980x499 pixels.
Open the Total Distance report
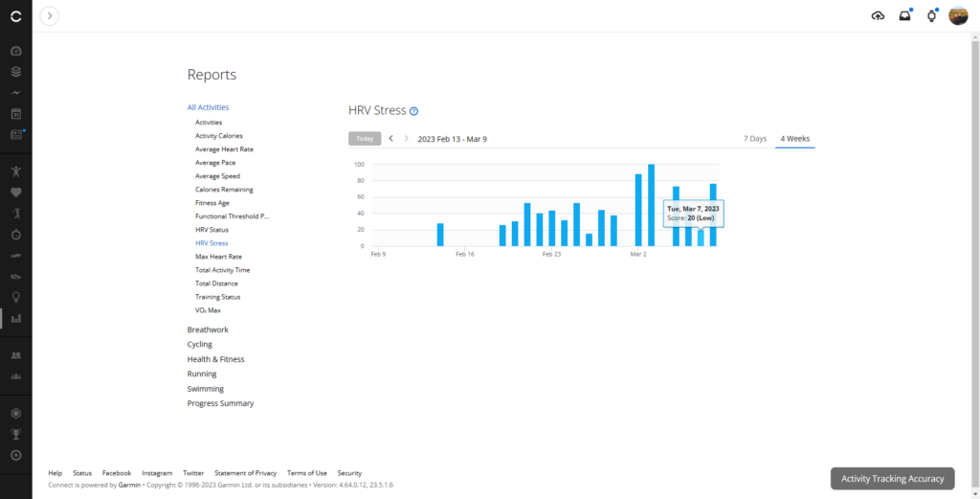click(216, 284)
